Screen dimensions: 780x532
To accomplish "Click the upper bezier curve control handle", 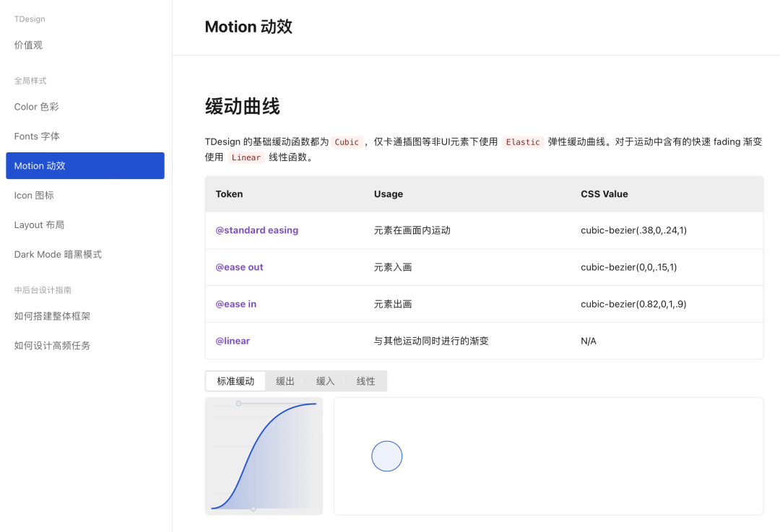I will click(238, 404).
